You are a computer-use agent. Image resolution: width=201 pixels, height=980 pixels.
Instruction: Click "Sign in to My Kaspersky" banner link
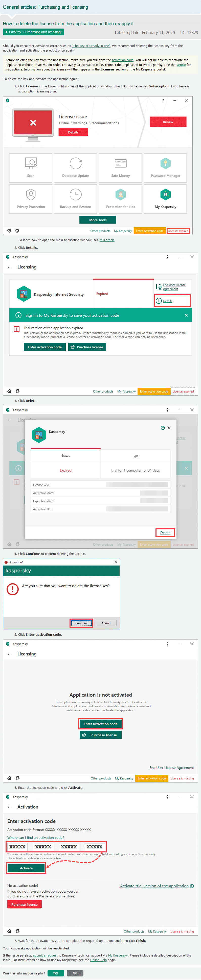pyautogui.click(x=72, y=315)
